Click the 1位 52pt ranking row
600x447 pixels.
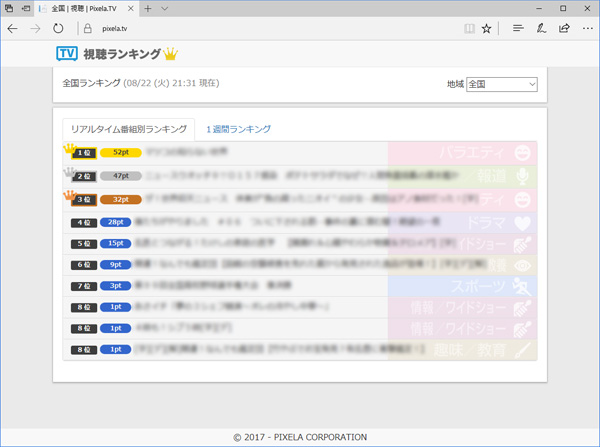coord(300,153)
